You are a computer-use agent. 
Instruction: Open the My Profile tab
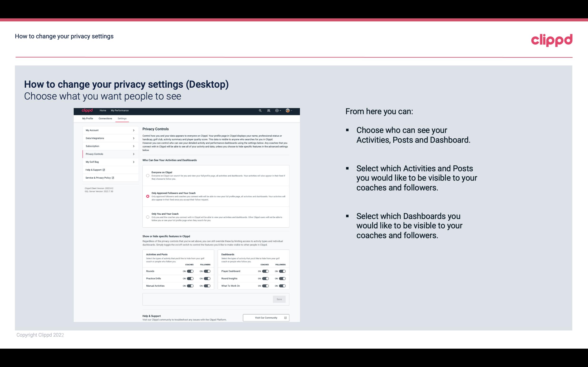[x=88, y=118]
